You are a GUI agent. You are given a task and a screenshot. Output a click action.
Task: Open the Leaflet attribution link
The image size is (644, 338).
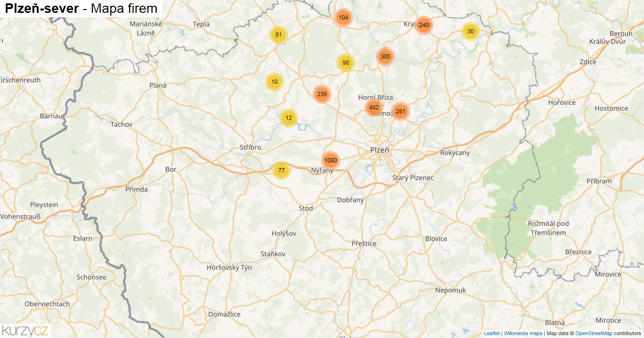492,333
